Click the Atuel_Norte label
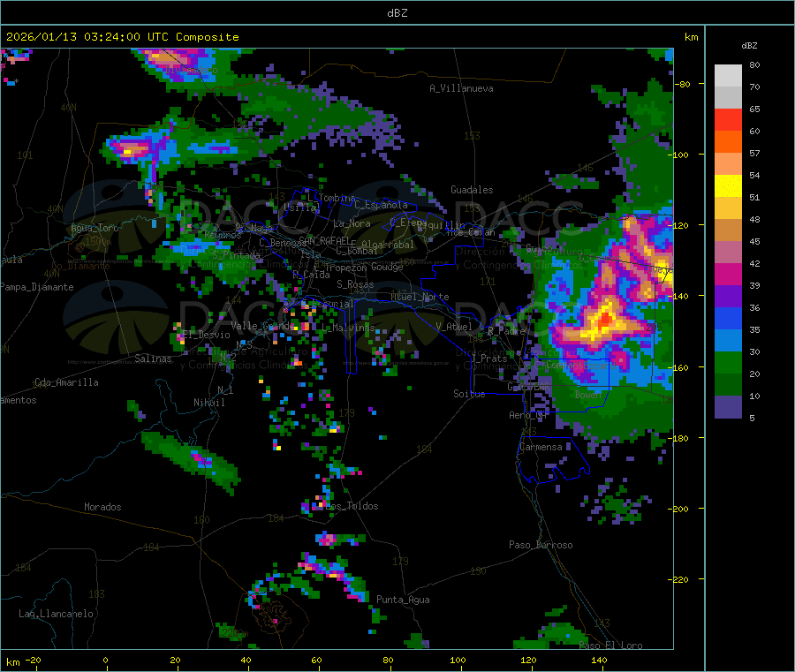The height and width of the screenshot is (672, 795). (x=420, y=297)
